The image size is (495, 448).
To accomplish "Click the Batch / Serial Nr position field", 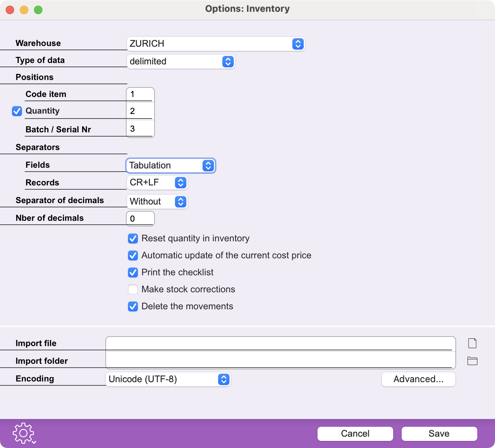I will (x=140, y=129).
